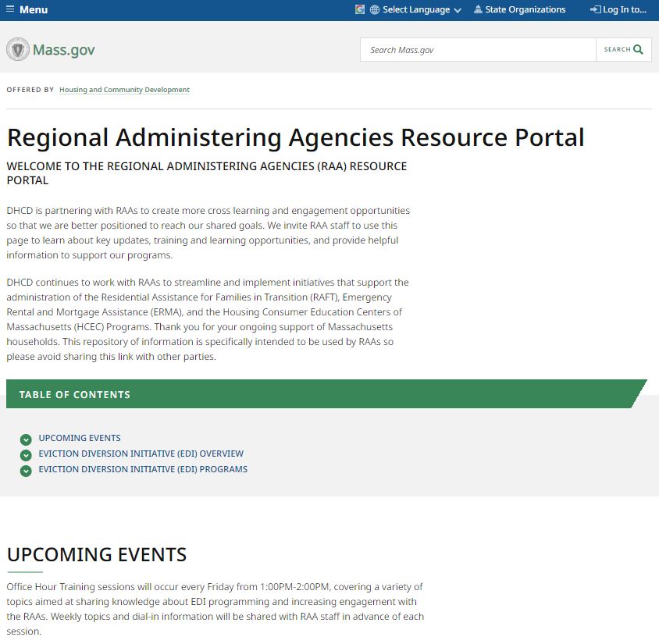Click the globe language icon
659x644 pixels.
375,9
